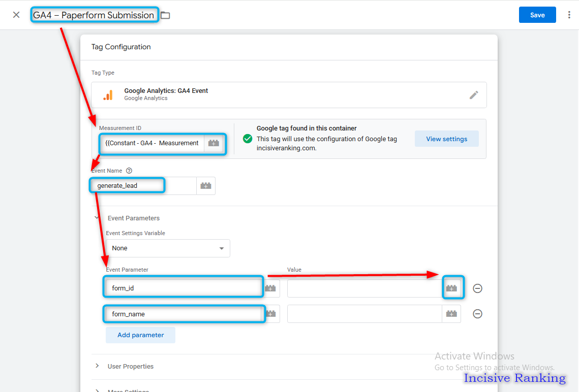The height and width of the screenshot is (392, 579).
Task: Click the generate_lead Event Name field
Action: [x=144, y=186]
